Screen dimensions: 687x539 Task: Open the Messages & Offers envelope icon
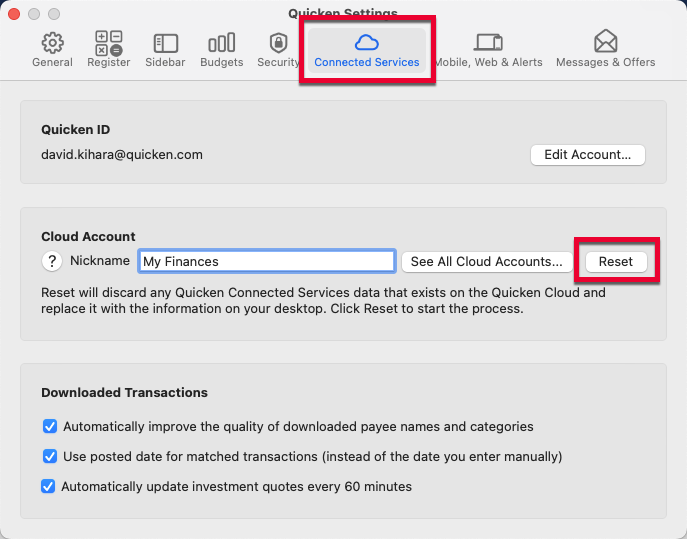[606, 41]
